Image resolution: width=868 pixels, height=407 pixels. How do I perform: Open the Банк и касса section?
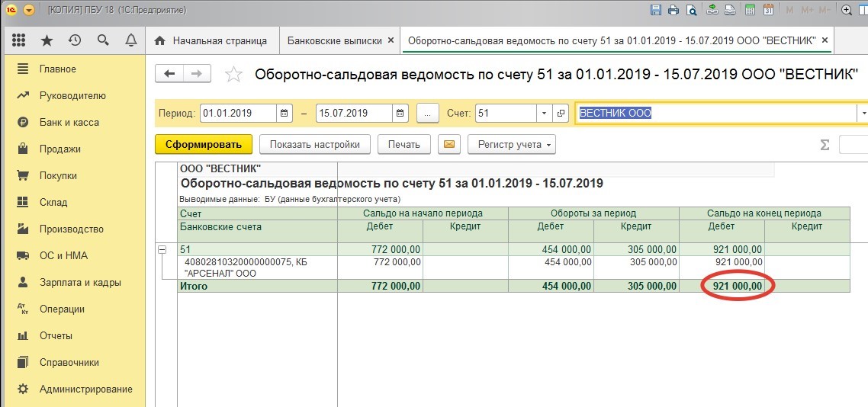point(69,122)
